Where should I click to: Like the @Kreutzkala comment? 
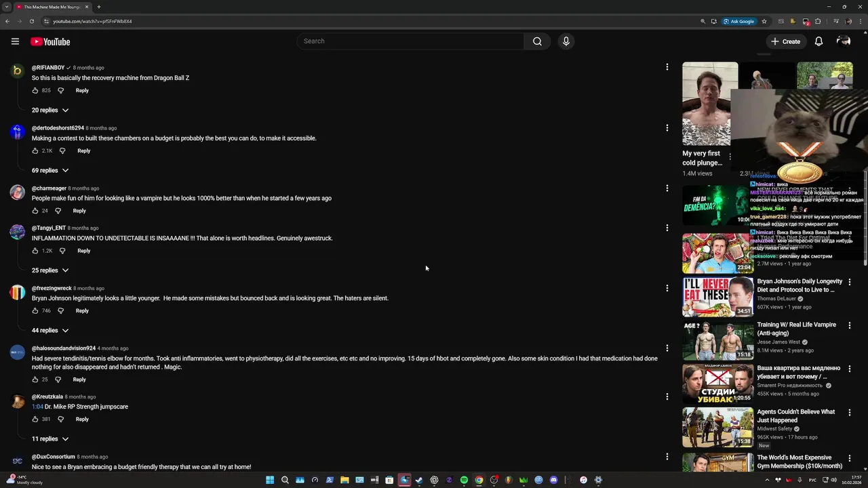click(x=35, y=419)
